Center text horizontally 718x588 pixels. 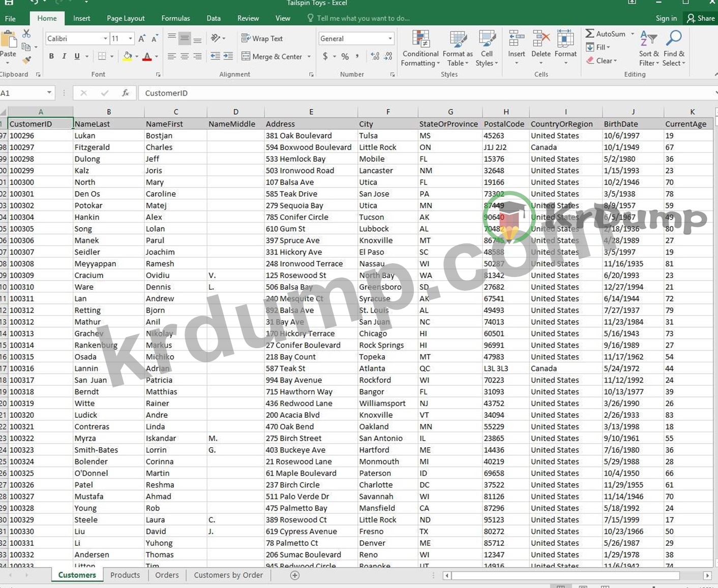pos(185,56)
